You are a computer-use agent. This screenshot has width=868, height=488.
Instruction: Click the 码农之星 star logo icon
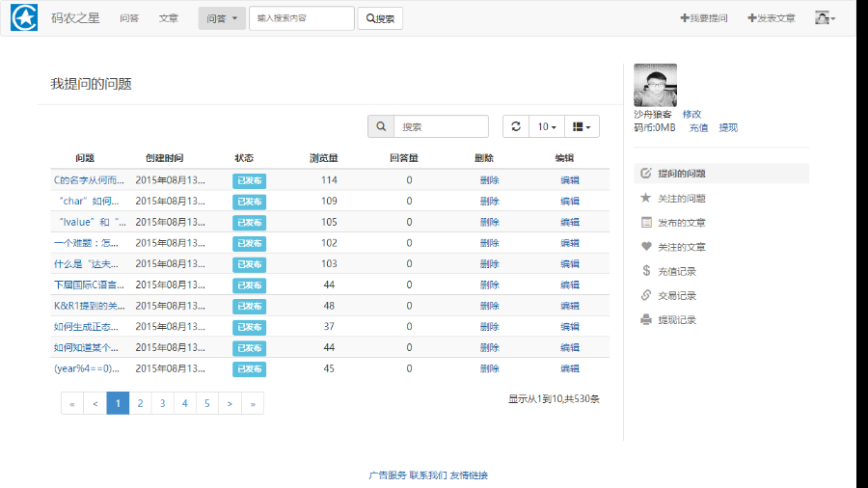(24, 17)
